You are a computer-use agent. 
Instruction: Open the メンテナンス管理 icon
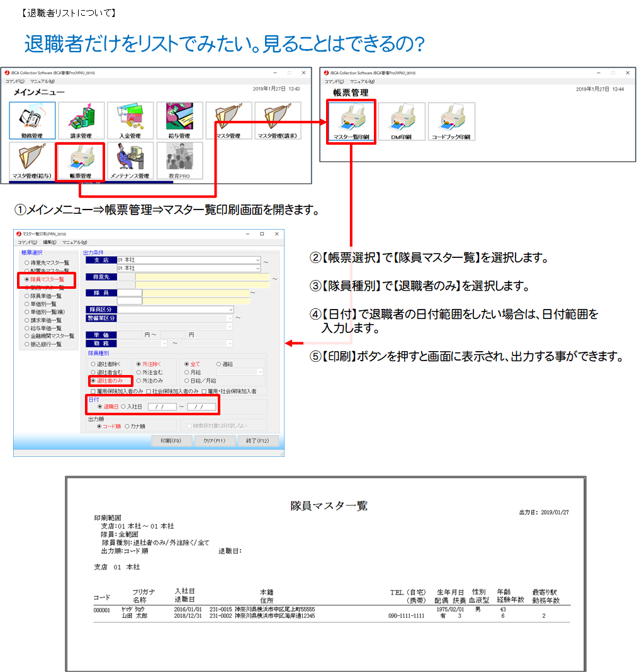tap(130, 161)
